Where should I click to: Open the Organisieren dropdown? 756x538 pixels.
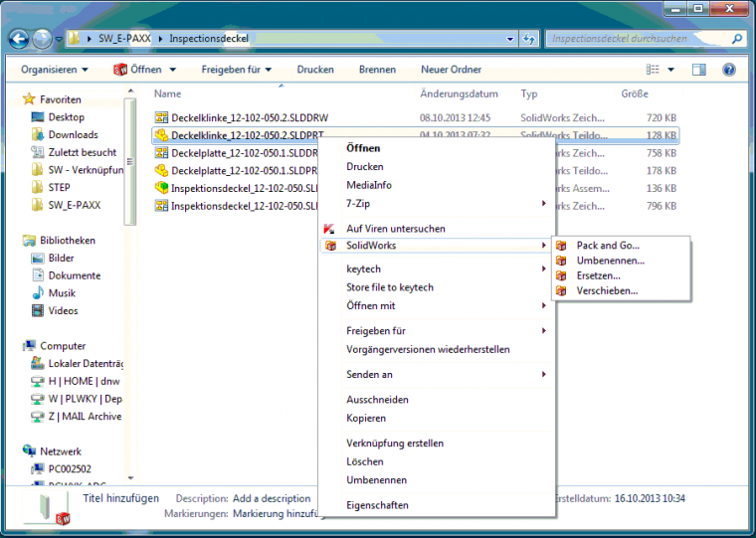(55, 70)
